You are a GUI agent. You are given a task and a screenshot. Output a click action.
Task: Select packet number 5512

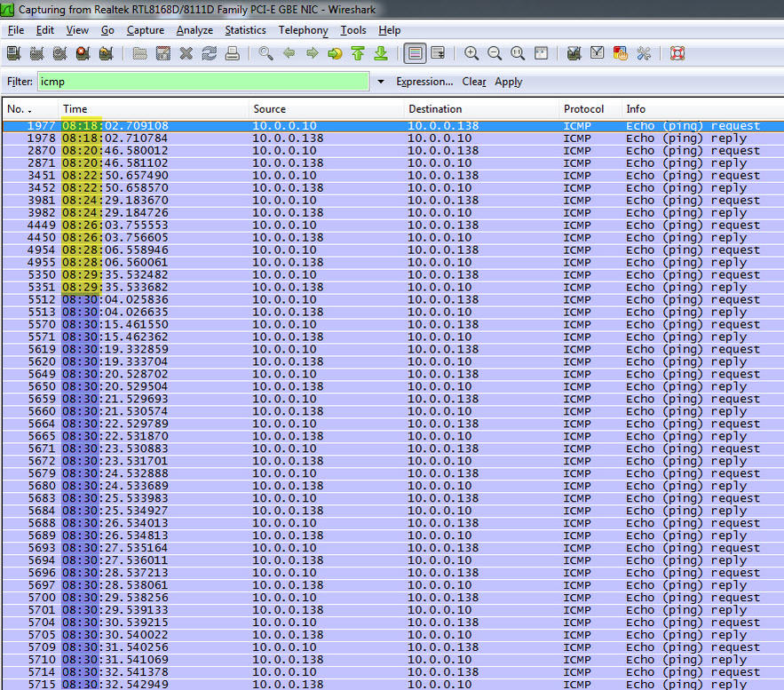coord(393,300)
